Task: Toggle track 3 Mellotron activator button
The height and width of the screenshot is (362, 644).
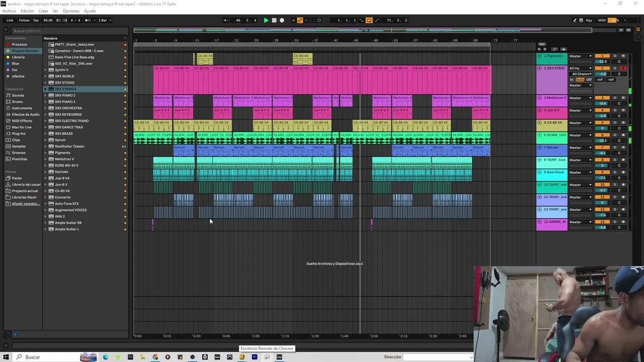Action: (602, 98)
